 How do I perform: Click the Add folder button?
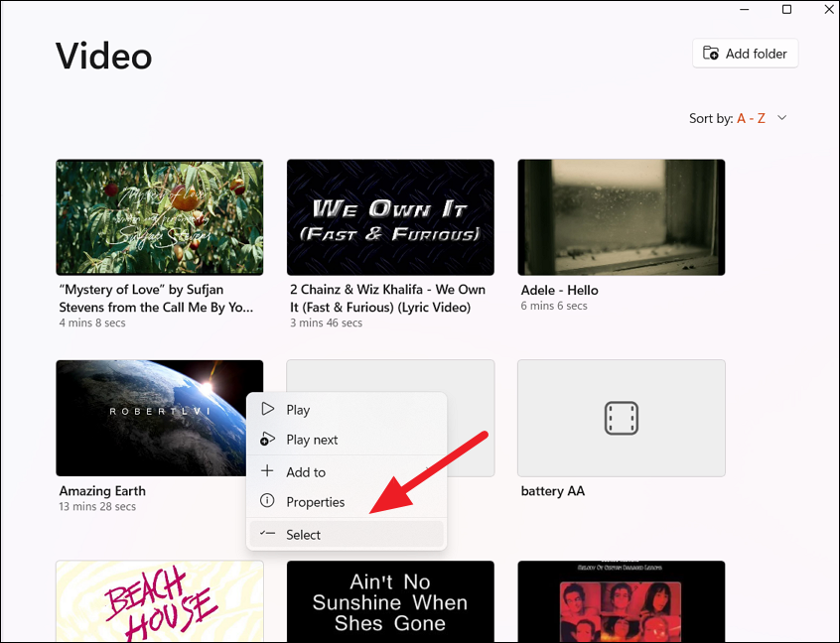tap(746, 54)
